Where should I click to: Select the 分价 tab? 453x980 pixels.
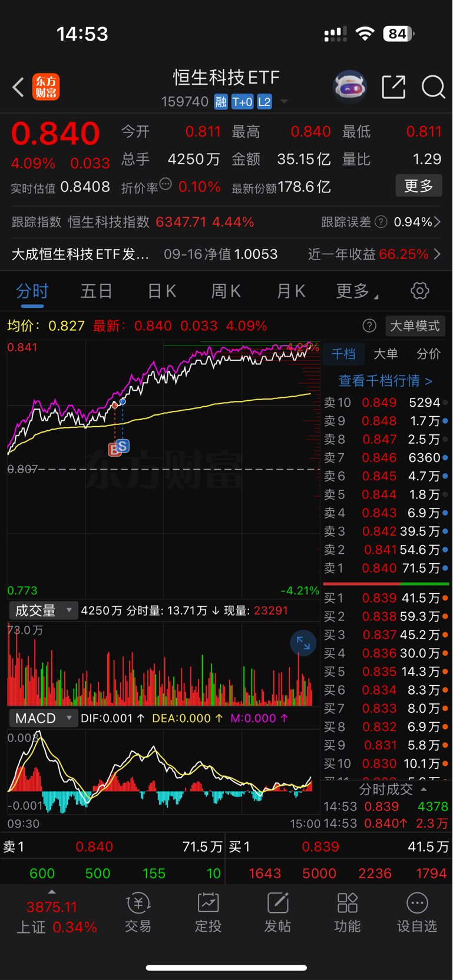(x=428, y=354)
